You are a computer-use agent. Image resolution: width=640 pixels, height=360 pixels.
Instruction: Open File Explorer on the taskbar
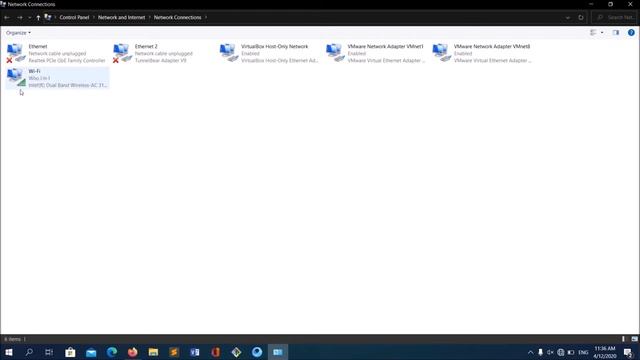(153, 352)
